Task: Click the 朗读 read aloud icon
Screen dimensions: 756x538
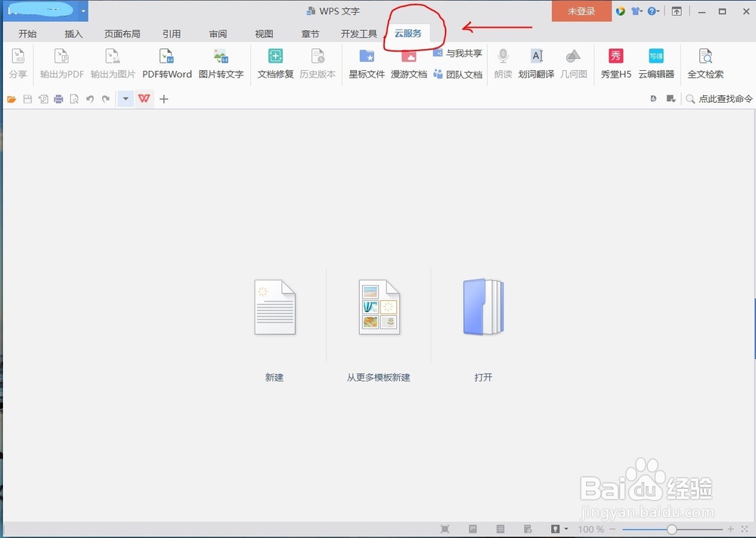Action: pos(503,63)
